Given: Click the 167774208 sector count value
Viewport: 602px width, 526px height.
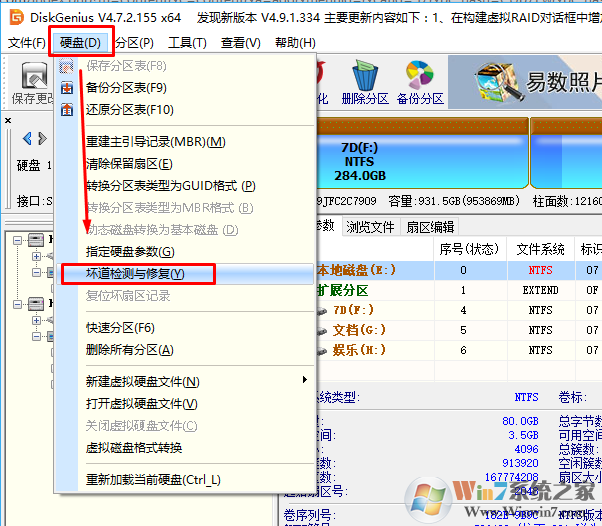Looking at the screenshot, I should (x=511, y=477).
